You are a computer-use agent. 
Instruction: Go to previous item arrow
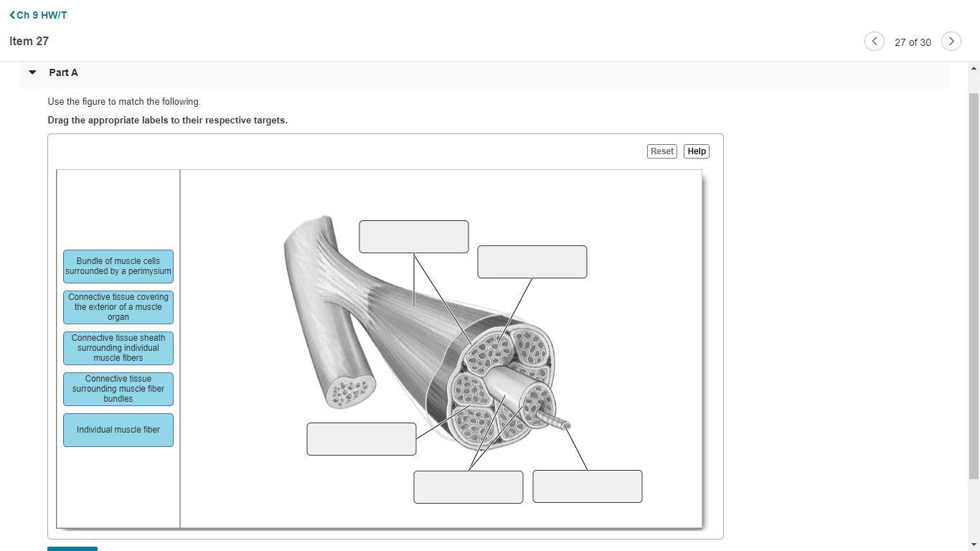pyautogui.click(x=874, y=42)
